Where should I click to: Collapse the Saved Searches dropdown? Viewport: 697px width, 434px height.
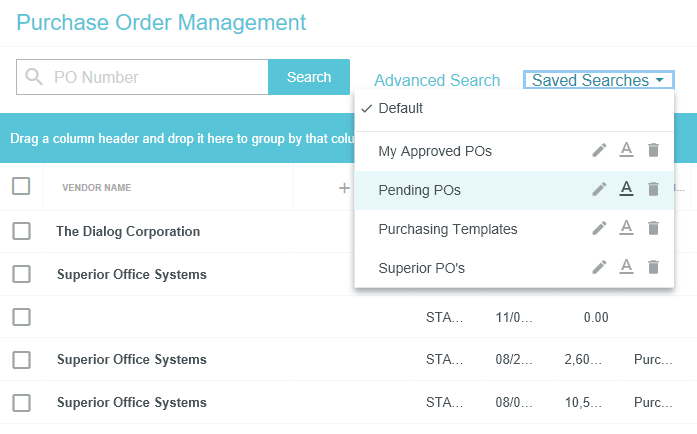(598, 80)
